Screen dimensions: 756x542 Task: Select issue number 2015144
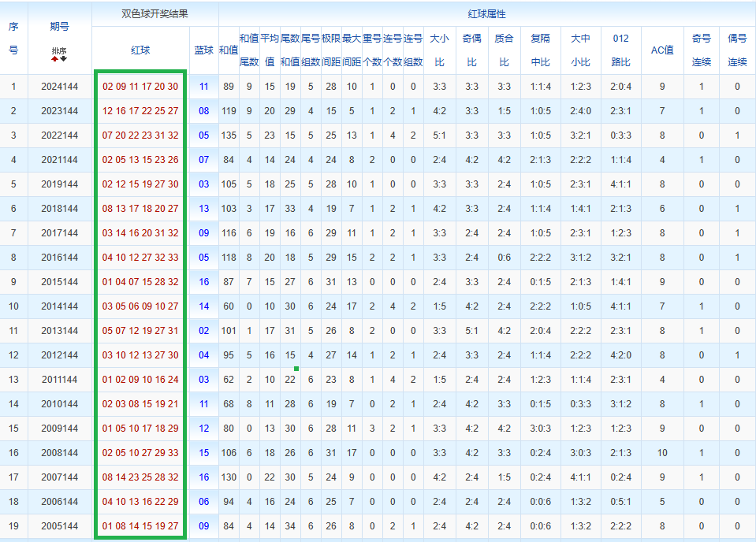[x=59, y=282]
